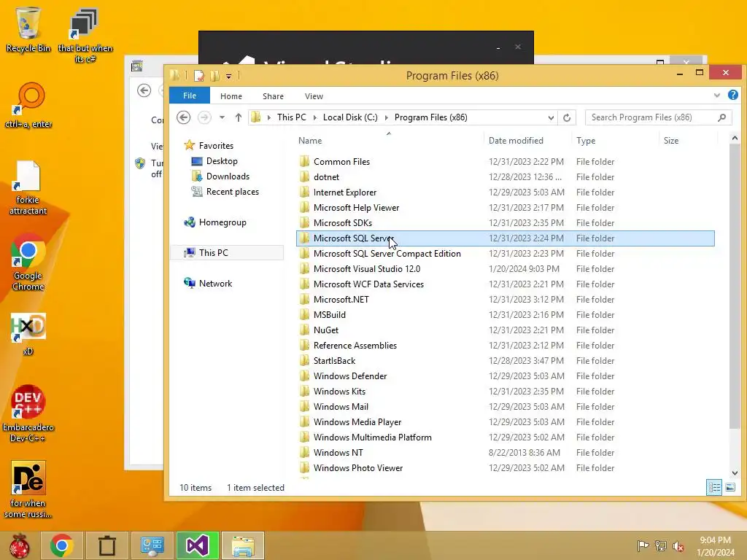The height and width of the screenshot is (560, 747).
Task: Open the 'forkie attractant' desktop file
Action: tap(28, 187)
